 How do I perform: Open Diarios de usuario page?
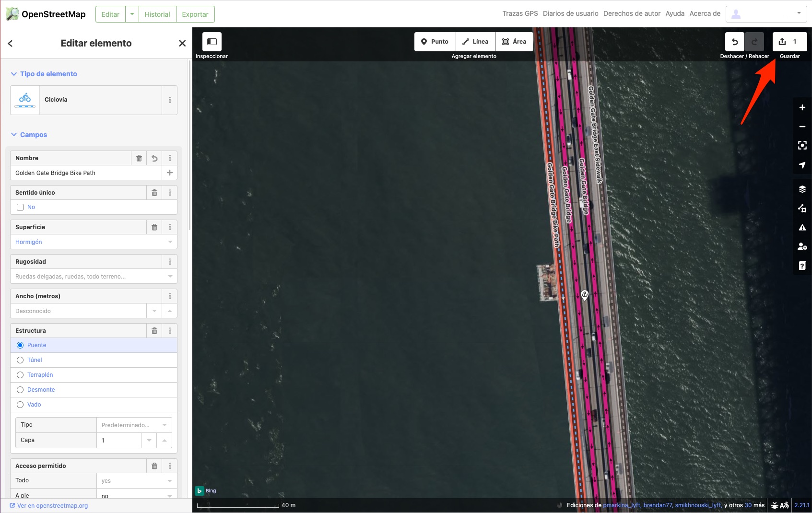(x=570, y=13)
